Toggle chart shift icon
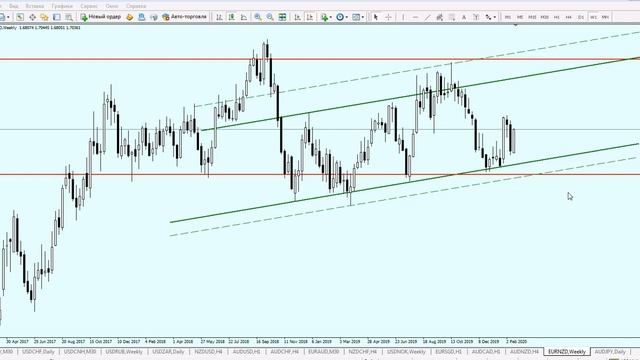Screen dimensions: 640x360 [x=310, y=17]
